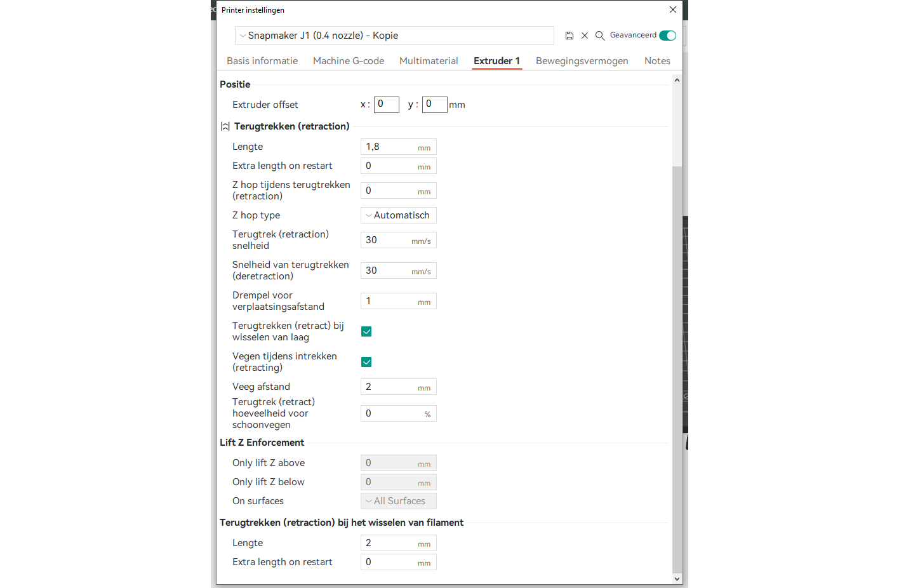Uncheck Terugtrekken bij wisselen van laag

[x=366, y=331]
